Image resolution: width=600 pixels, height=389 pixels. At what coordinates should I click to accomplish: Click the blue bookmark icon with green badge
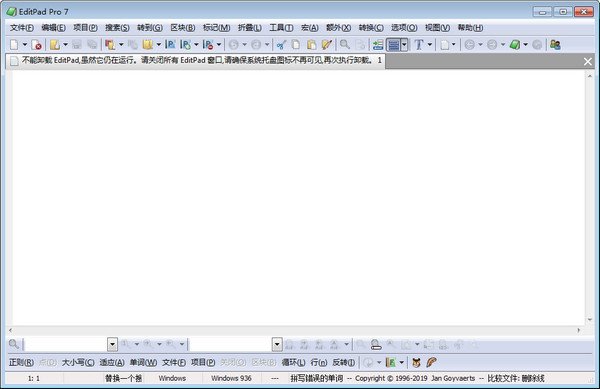(x=186, y=45)
